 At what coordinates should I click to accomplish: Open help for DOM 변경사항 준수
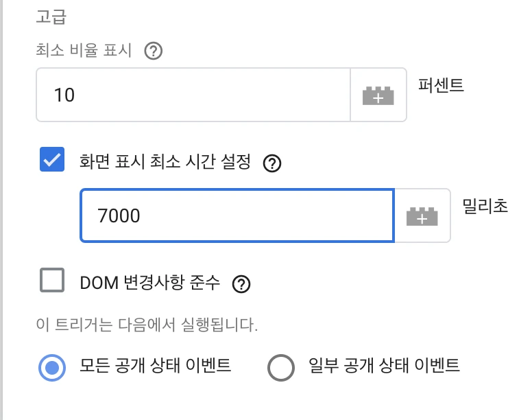tap(241, 284)
